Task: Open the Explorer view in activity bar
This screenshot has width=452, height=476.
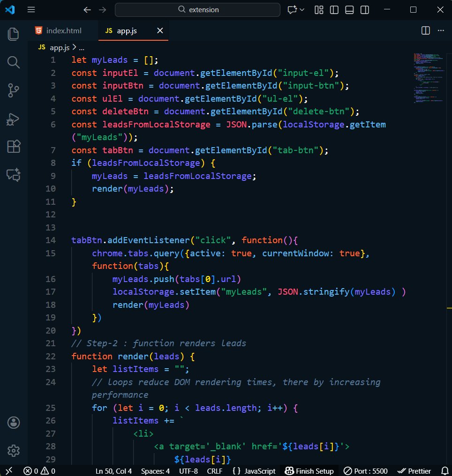Action: 14,34
